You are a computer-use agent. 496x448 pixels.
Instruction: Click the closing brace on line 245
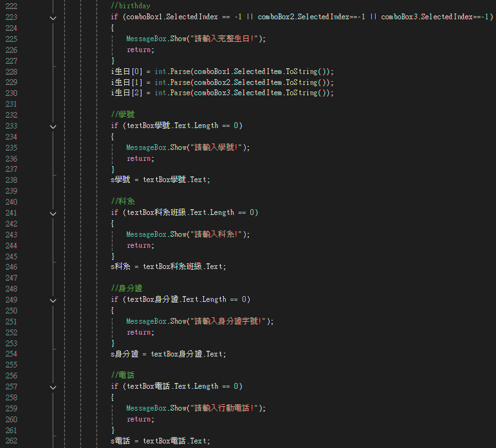pyautogui.click(x=113, y=256)
